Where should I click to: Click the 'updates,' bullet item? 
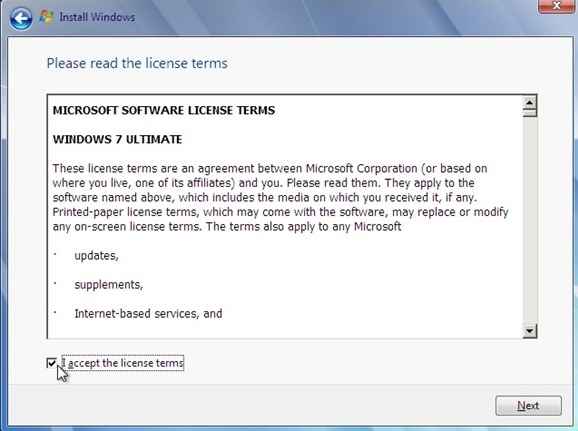97,256
